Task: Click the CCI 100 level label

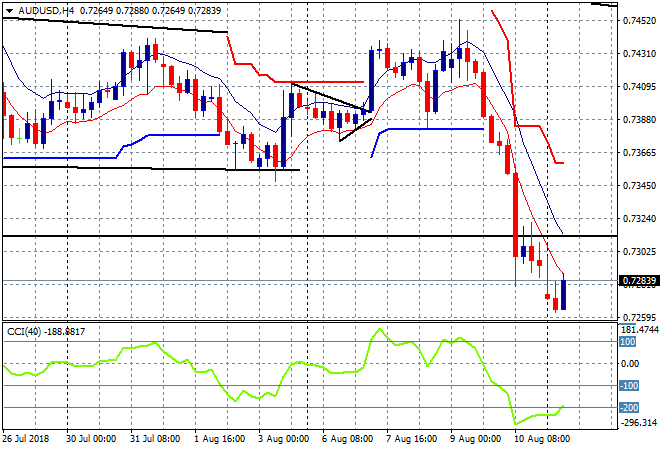Action: click(627, 342)
